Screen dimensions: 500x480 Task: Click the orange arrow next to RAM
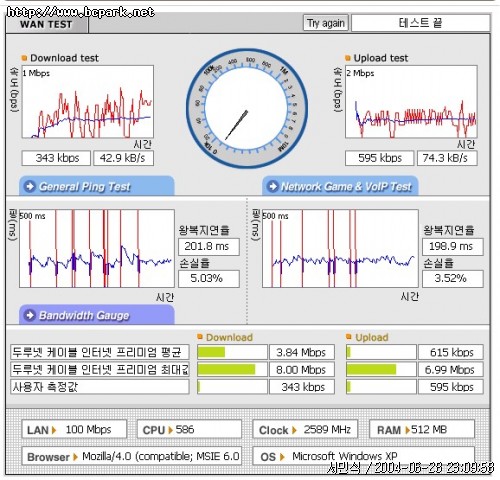[407, 430]
